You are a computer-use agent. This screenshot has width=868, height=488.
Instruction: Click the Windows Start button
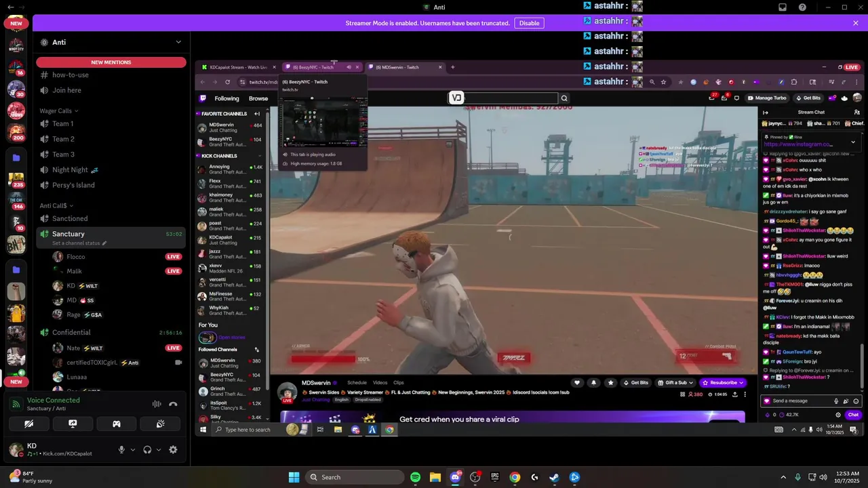coord(294,477)
